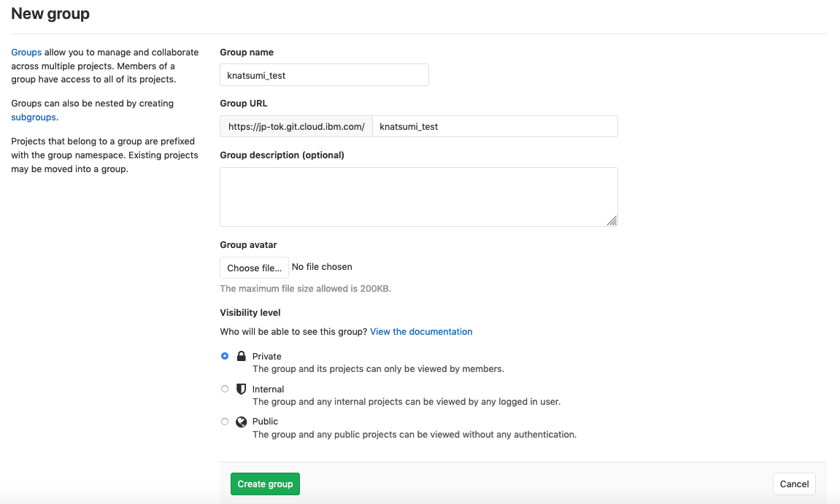Click the shield icon beside Internal

(241, 389)
